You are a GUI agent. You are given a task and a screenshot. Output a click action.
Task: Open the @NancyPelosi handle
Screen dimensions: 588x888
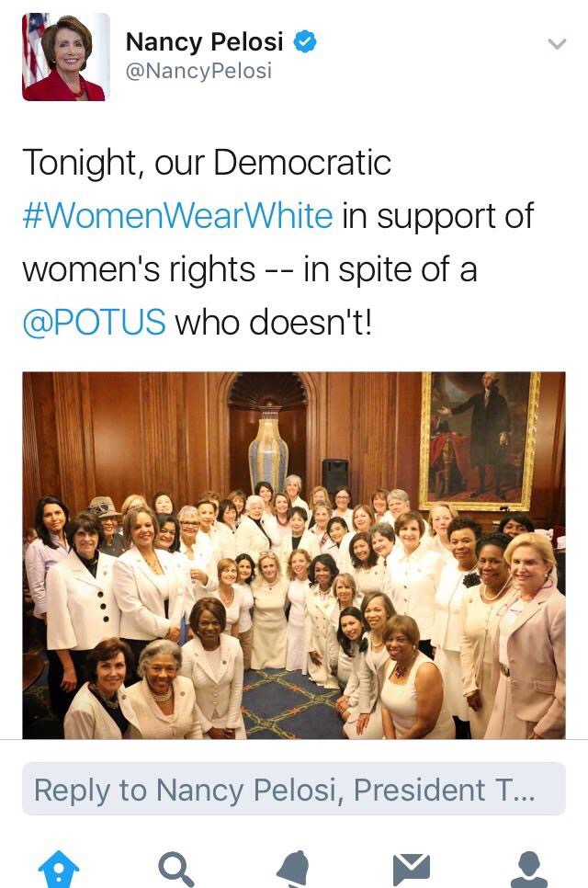198,72
